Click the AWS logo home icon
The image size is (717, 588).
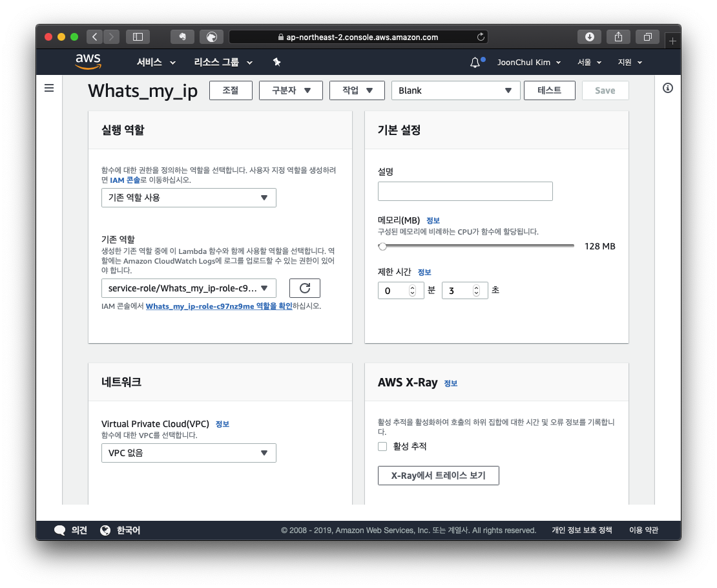click(88, 61)
